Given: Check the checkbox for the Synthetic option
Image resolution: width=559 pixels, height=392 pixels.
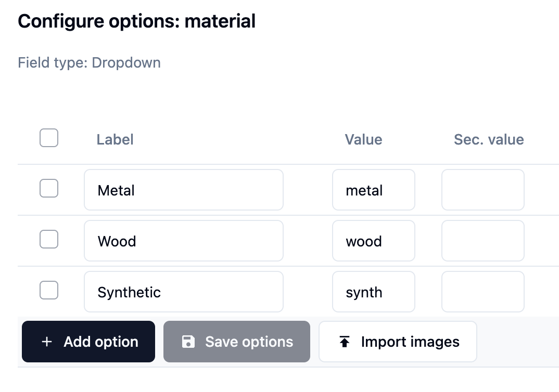Looking at the screenshot, I should pos(48,291).
